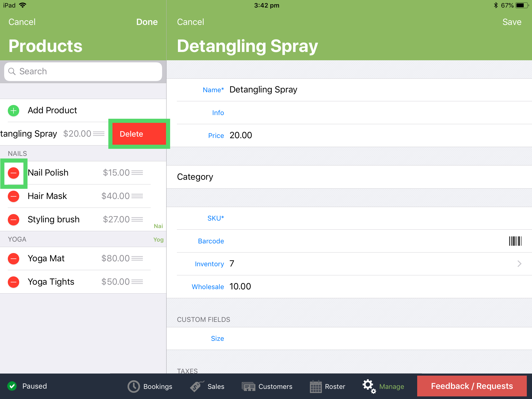
Task: Tap the green Paused checkmark status icon
Action: coord(12,386)
